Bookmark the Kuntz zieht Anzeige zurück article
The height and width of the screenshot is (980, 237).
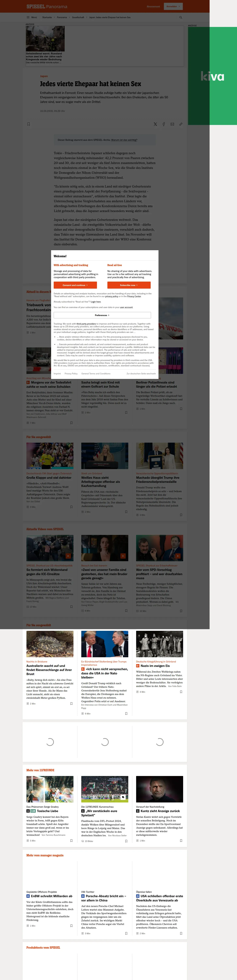point(181,841)
